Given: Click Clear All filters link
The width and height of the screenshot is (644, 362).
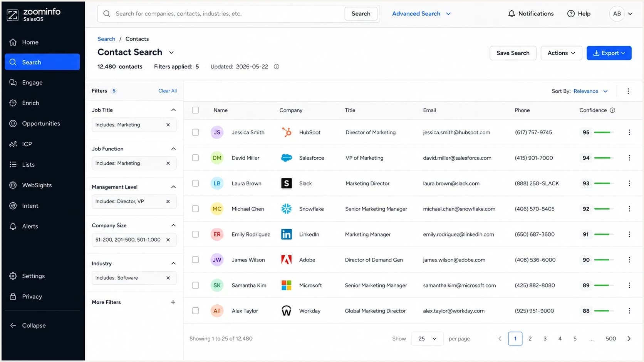Looking at the screenshot, I should point(168,91).
